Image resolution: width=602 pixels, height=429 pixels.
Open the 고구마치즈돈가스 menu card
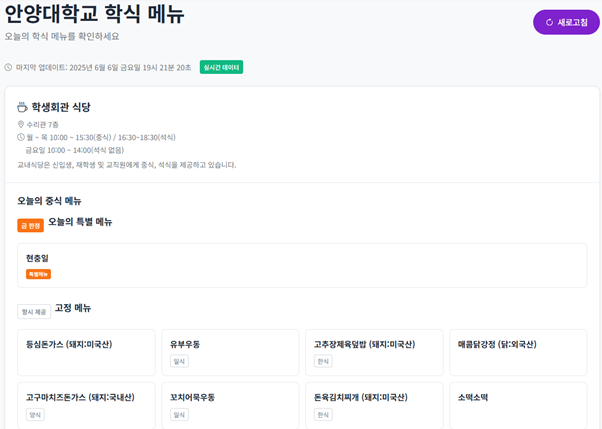click(x=86, y=405)
